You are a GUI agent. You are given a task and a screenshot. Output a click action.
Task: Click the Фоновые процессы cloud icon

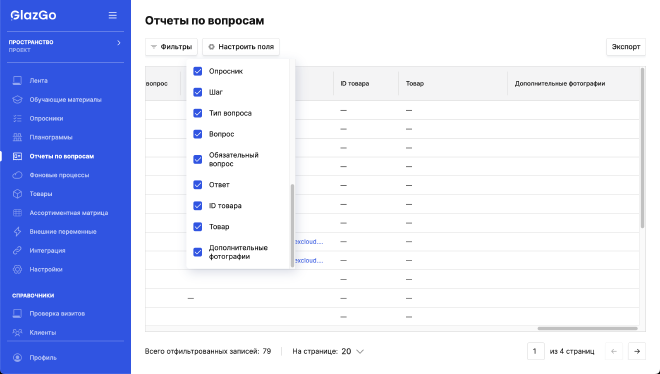(17, 175)
